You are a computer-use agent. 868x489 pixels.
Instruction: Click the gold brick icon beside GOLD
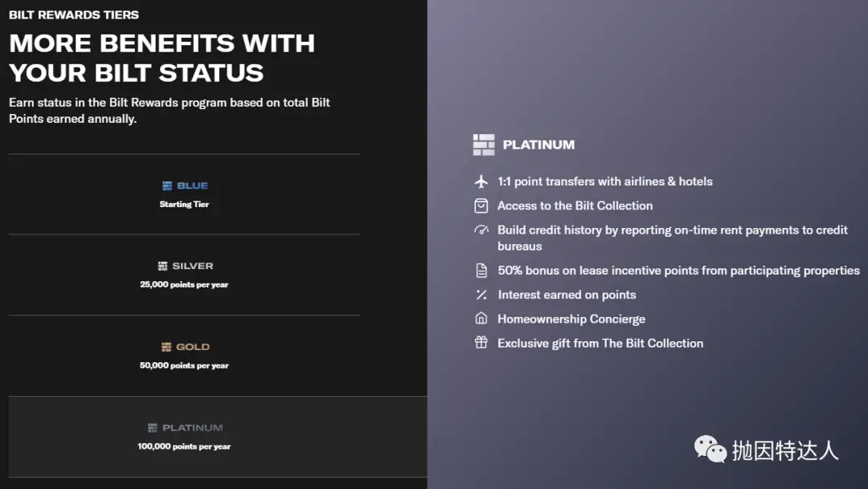point(166,347)
